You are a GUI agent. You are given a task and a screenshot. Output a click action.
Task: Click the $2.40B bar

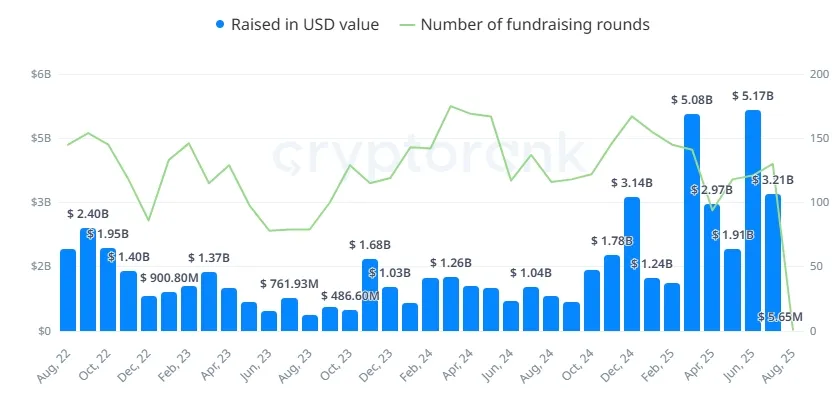click(x=88, y=279)
